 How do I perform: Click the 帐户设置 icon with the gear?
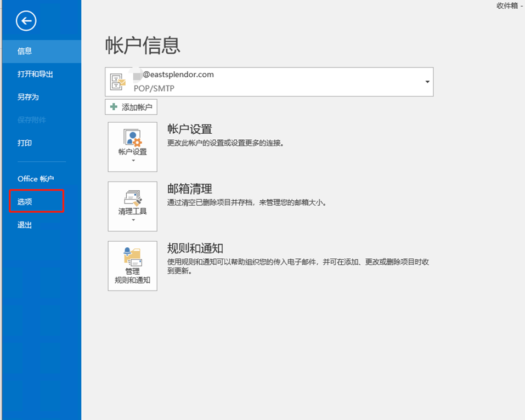pyautogui.click(x=132, y=137)
